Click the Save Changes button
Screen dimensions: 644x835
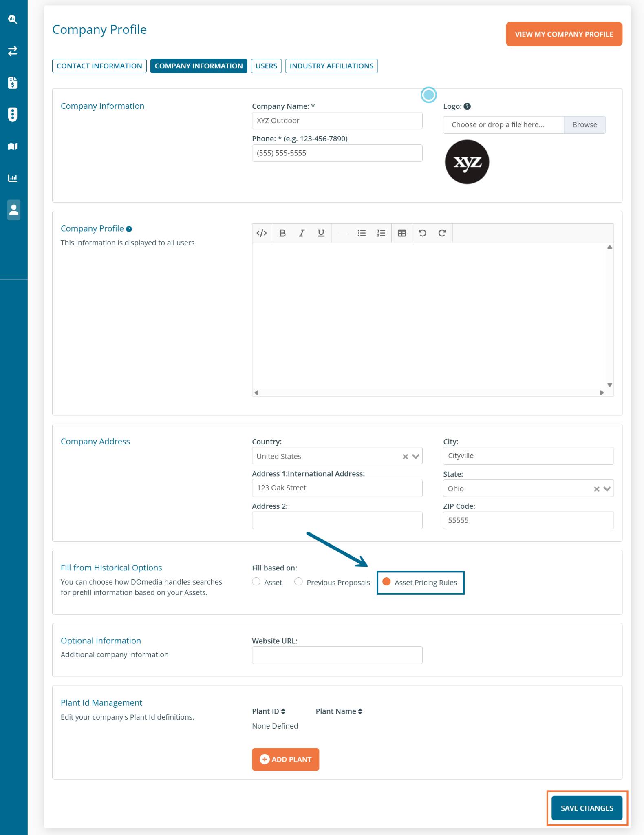pyautogui.click(x=587, y=808)
